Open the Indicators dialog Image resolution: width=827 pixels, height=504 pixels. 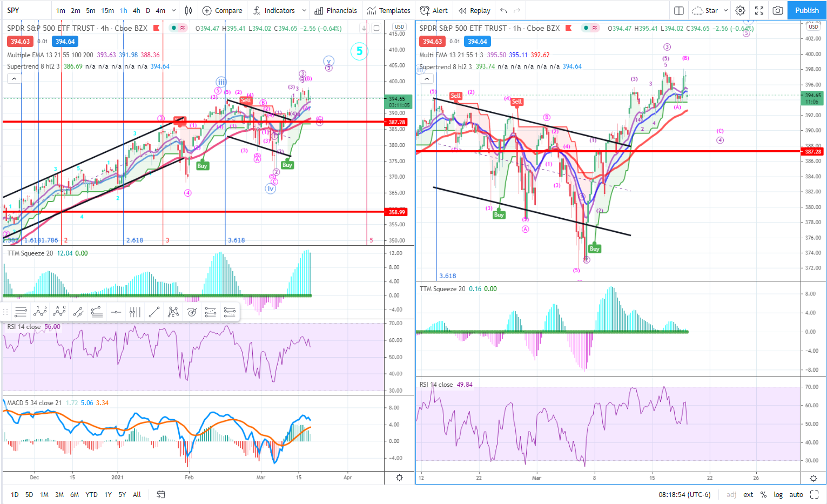[x=274, y=10]
